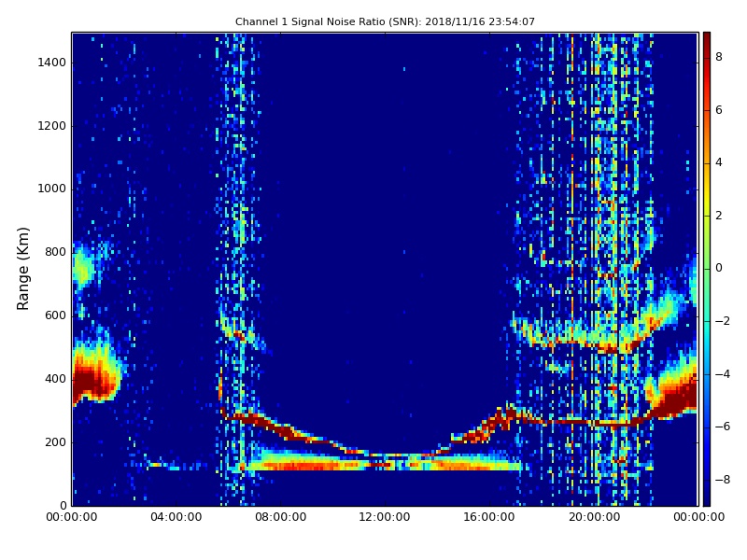The width and height of the screenshot is (747, 560).
Task: Click the y-axis tick label 400
Action: coord(55,379)
